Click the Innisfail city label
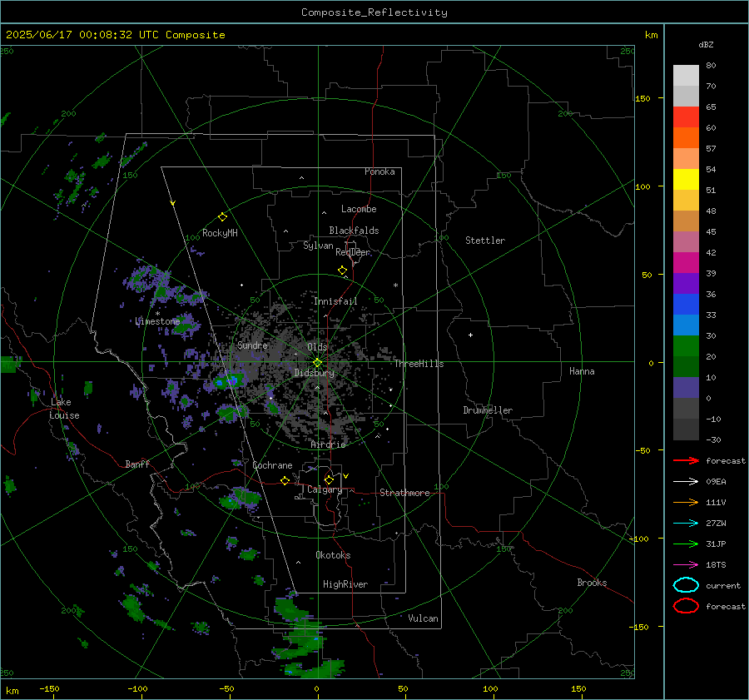 pos(335,301)
